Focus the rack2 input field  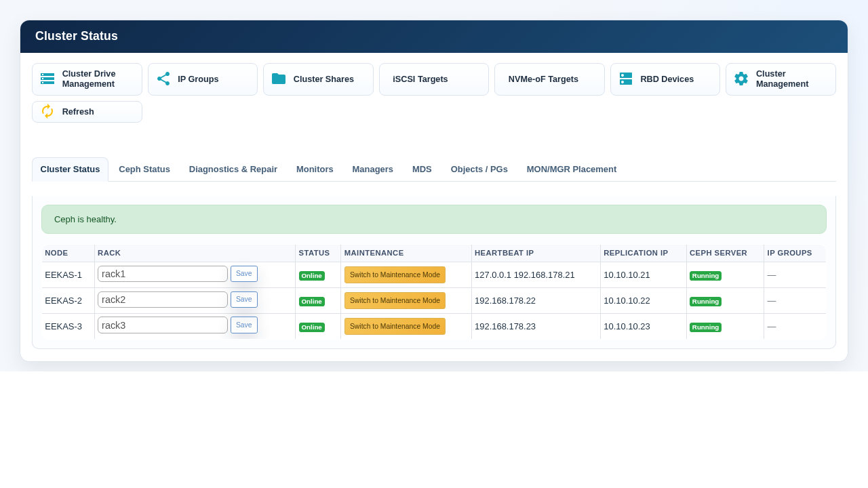(x=163, y=300)
